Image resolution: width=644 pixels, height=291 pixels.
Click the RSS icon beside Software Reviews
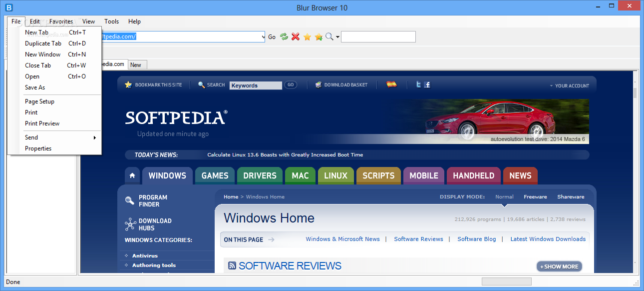pyautogui.click(x=232, y=266)
